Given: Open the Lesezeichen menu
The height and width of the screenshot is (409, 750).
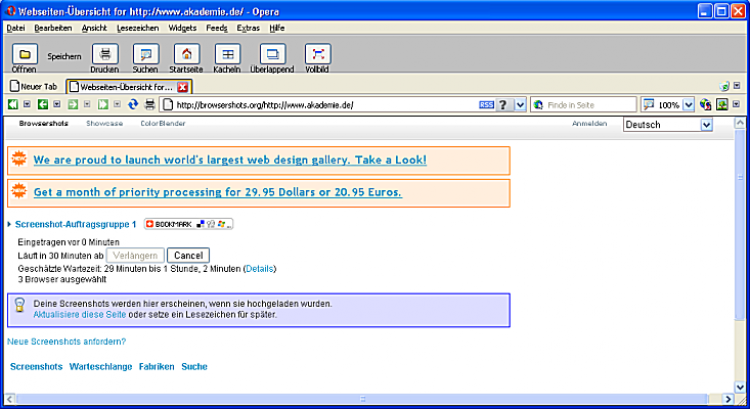Looking at the screenshot, I should [134, 28].
